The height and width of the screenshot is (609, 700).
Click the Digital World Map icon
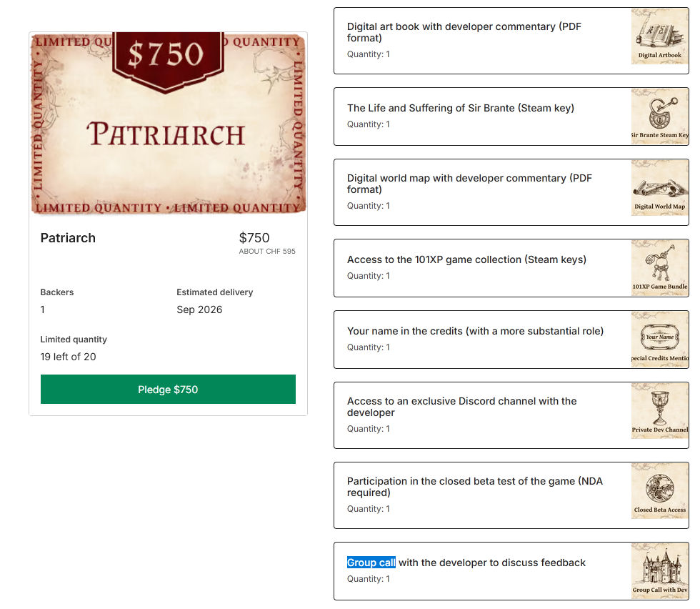[x=659, y=188]
